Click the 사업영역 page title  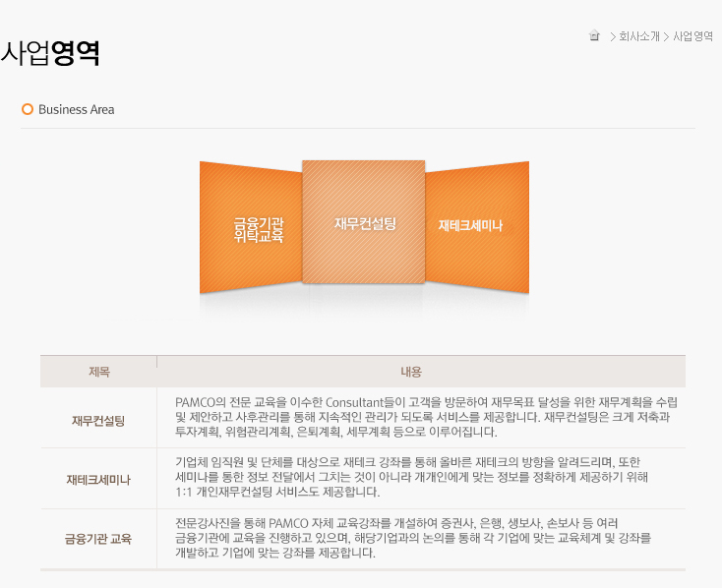click(50, 53)
